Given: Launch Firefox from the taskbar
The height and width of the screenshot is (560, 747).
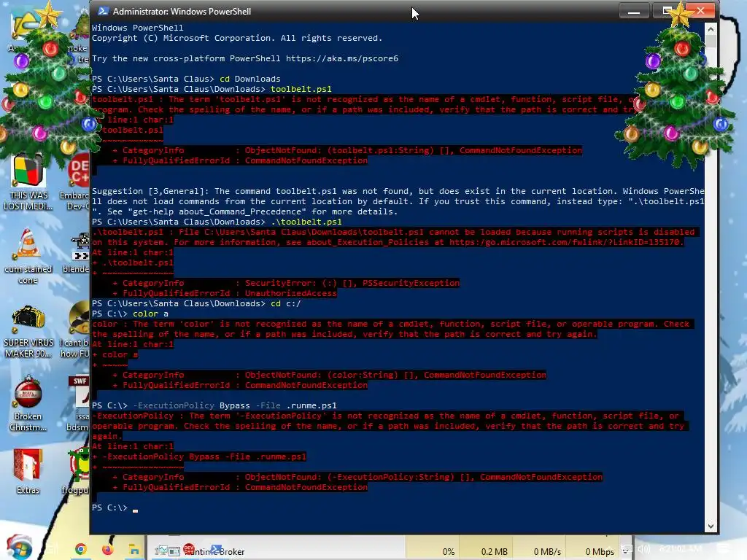Looking at the screenshot, I should click(108, 550).
